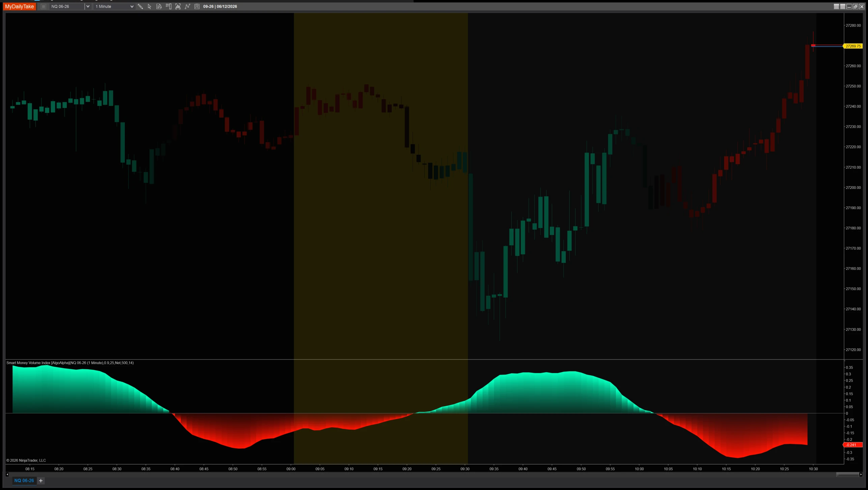This screenshot has width=868, height=490.
Task: Click the red -0.241 indicator value marker
Action: [853, 445]
